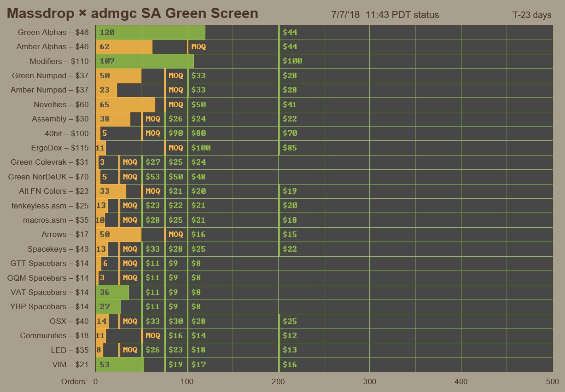Click the $90 price tier in 40bit row
Viewport: 565px width, 392px height.
(175, 133)
